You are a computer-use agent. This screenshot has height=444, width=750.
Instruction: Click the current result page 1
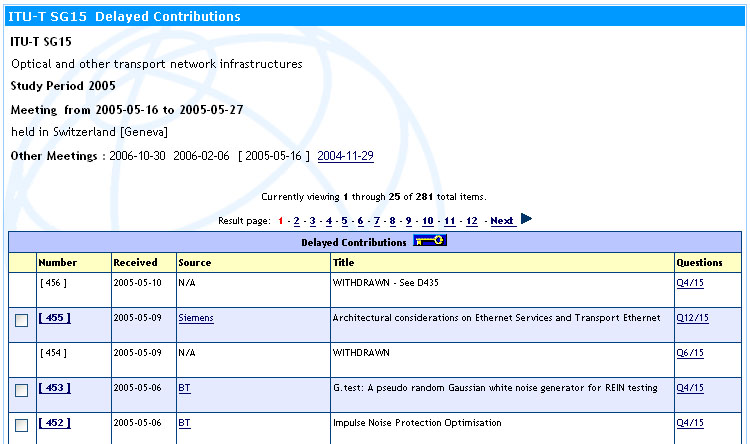(x=281, y=221)
